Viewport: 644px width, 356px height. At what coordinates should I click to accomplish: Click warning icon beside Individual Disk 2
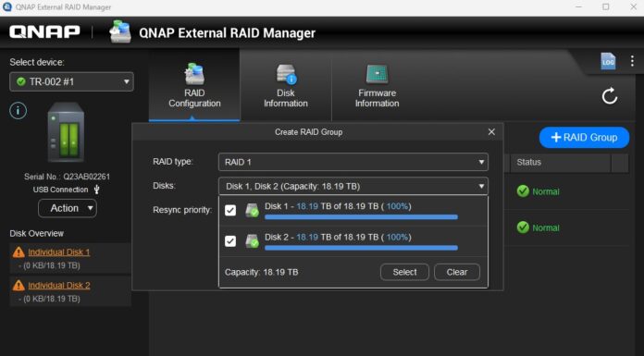tap(19, 286)
